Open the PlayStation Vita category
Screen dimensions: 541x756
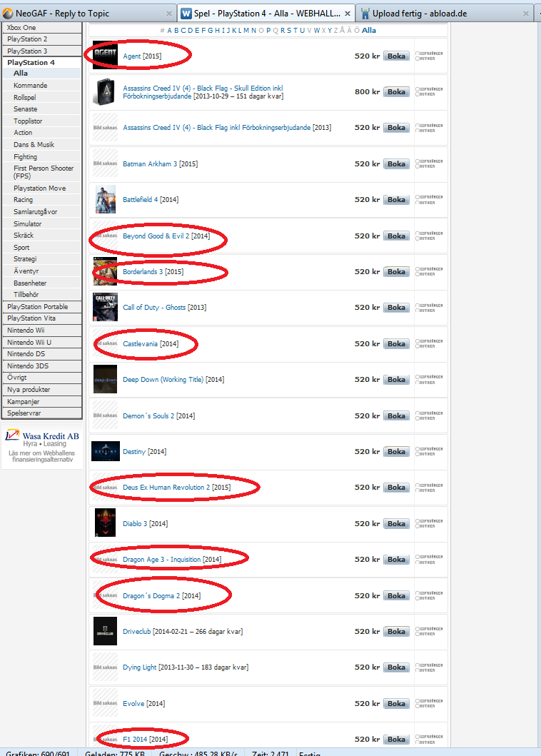tap(42, 318)
